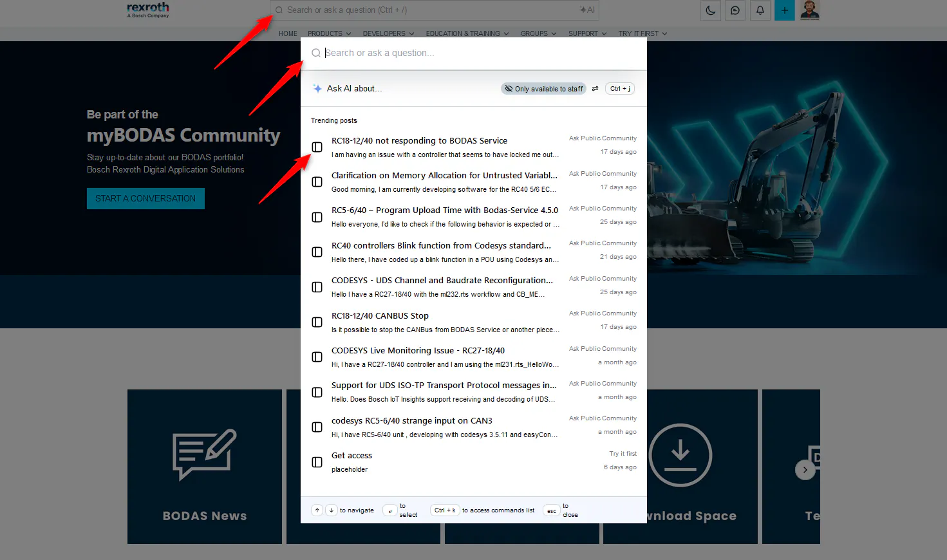This screenshot has width=947, height=560.
Task: Click the AI settings sliders icon
Action: 595,89
